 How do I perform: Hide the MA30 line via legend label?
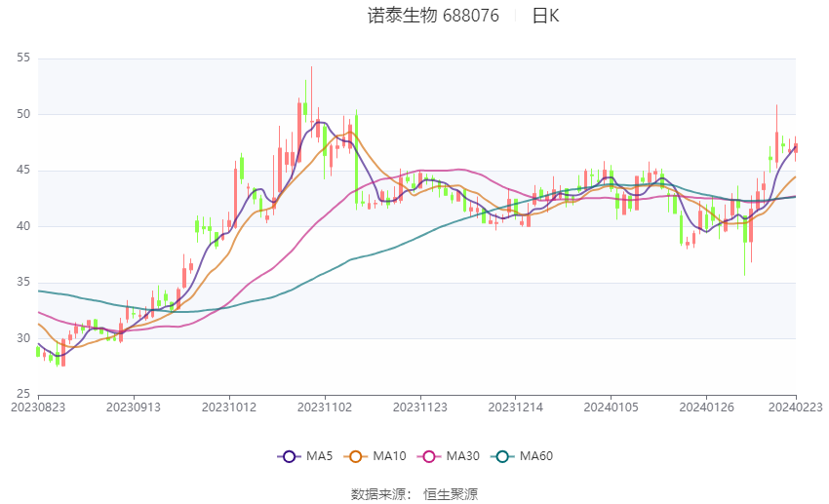coord(462,456)
